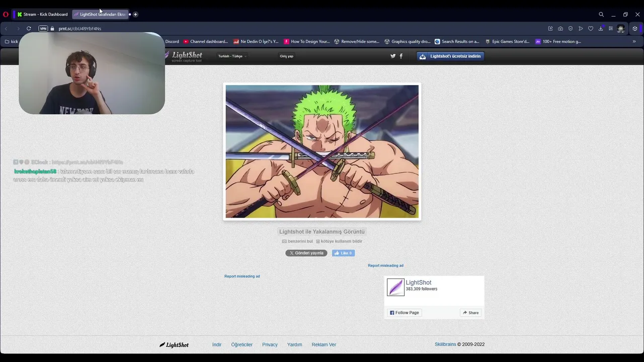This screenshot has width=644, height=362.
Task: Click kötüye kullanım bildir link
Action: [x=339, y=241]
